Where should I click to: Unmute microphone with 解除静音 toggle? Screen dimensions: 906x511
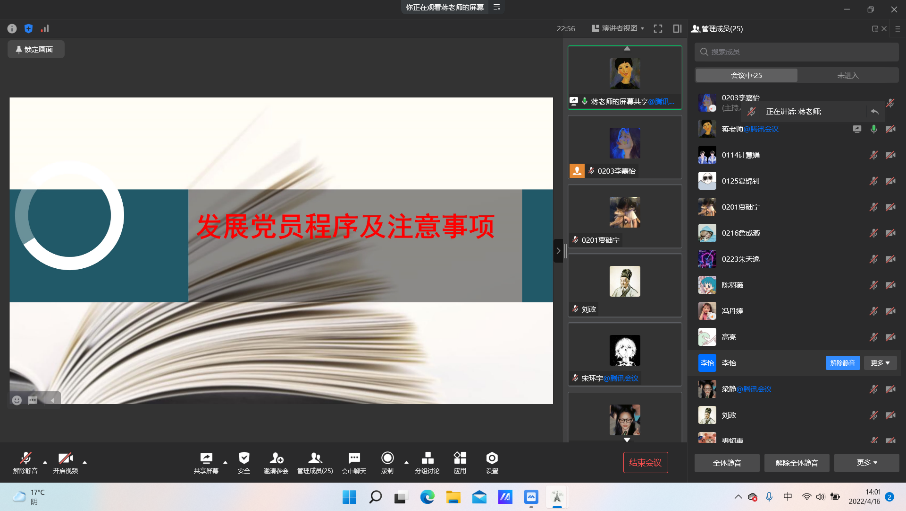point(25,458)
